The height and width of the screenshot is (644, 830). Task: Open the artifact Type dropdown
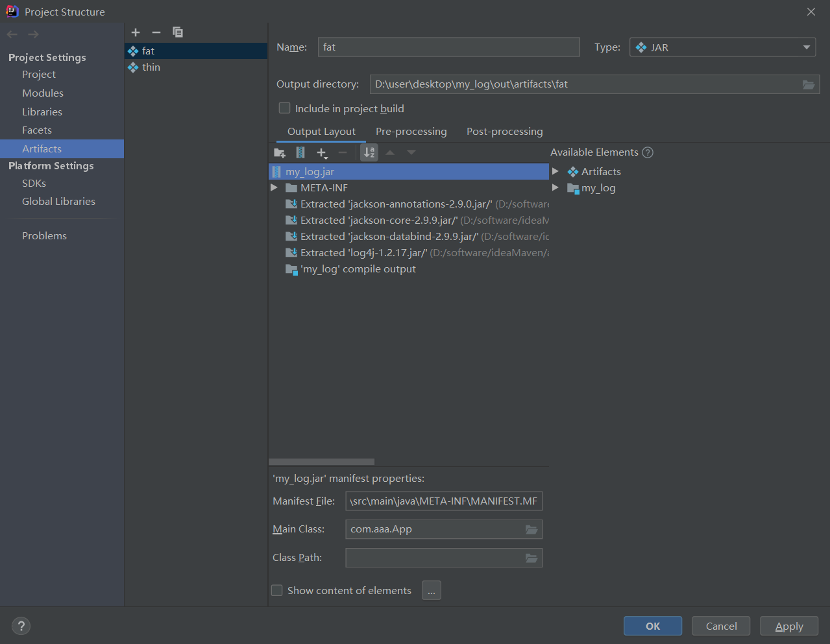(x=722, y=47)
